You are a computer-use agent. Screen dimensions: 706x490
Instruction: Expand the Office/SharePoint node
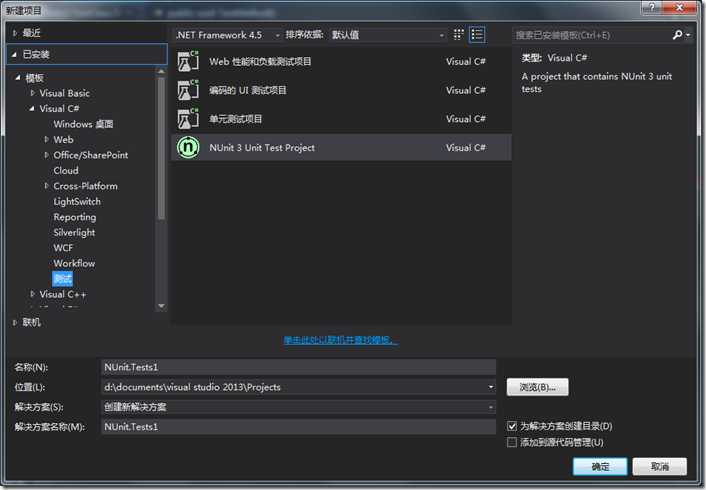[x=46, y=155]
